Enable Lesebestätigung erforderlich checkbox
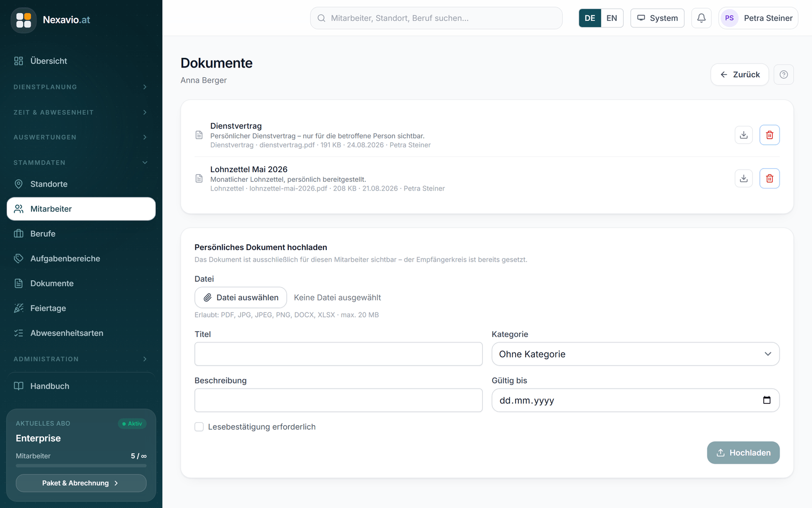Viewport: 812px width, 508px height. (199, 427)
